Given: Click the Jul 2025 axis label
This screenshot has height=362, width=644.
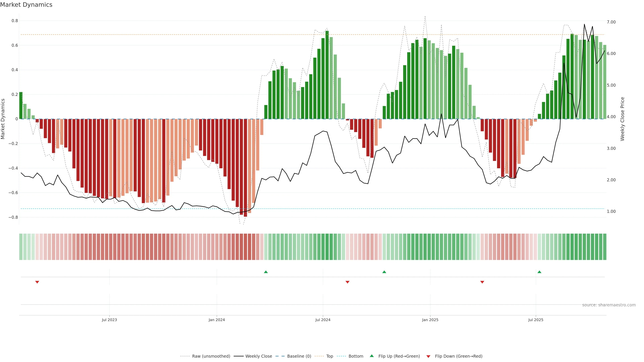Looking at the screenshot, I should pyautogui.click(x=536, y=320).
